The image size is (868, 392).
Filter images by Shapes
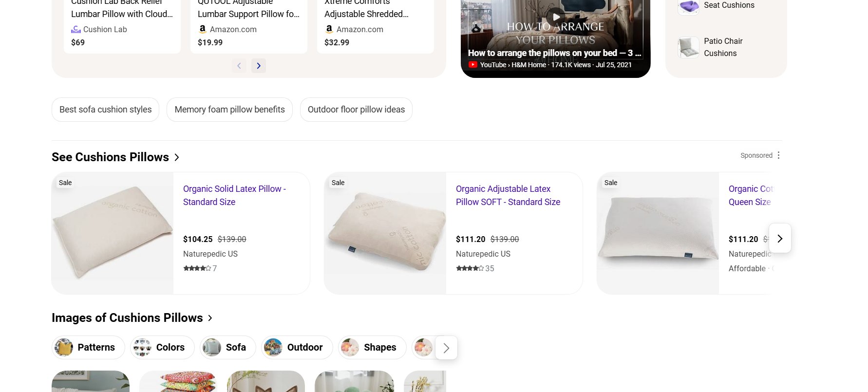pos(372,347)
